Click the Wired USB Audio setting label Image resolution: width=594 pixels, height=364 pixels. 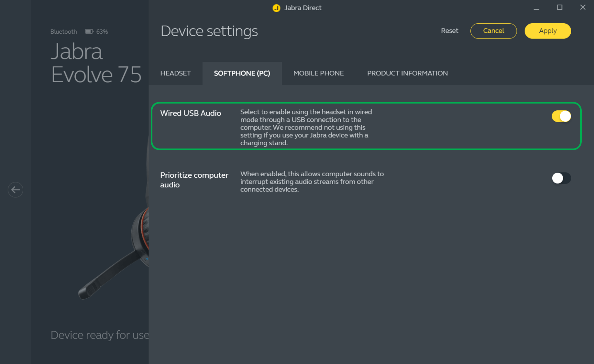tap(191, 113)
